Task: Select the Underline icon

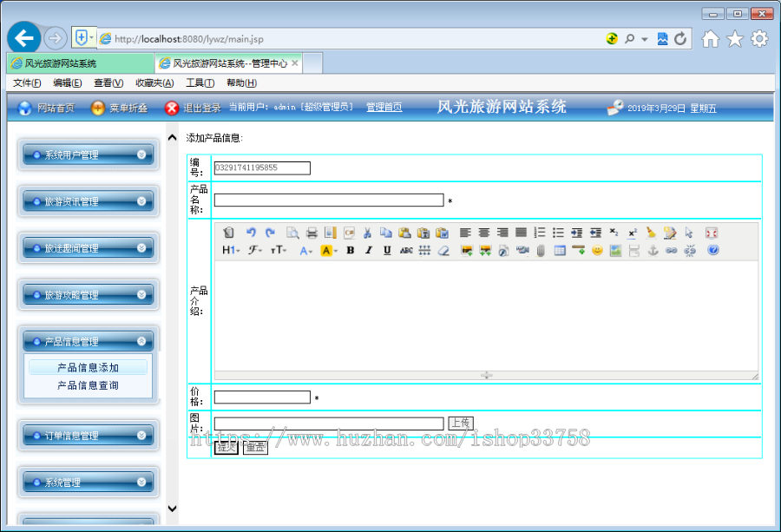Action: pyautogui.click(x=387, y=252)
